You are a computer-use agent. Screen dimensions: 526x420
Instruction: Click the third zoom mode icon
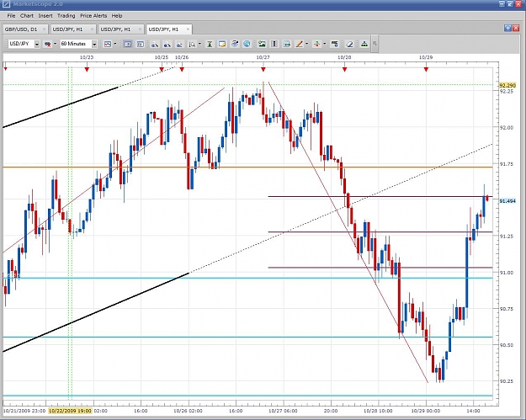179,44
